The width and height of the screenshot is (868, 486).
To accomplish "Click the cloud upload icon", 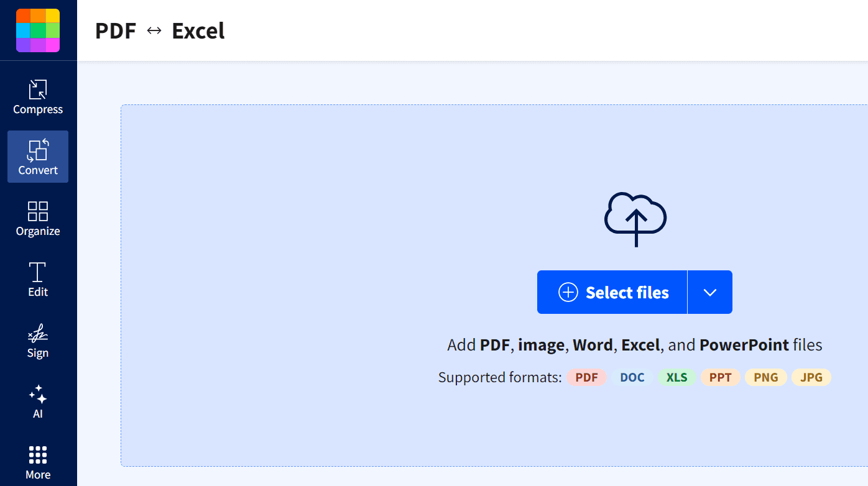I will pos(635,219).
